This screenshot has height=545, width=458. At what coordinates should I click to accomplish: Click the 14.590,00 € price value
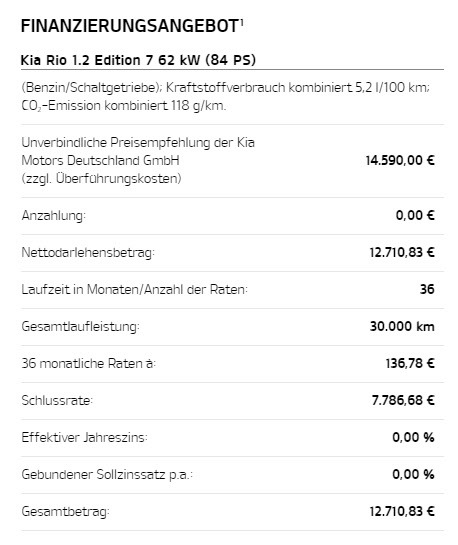[400, 161]
